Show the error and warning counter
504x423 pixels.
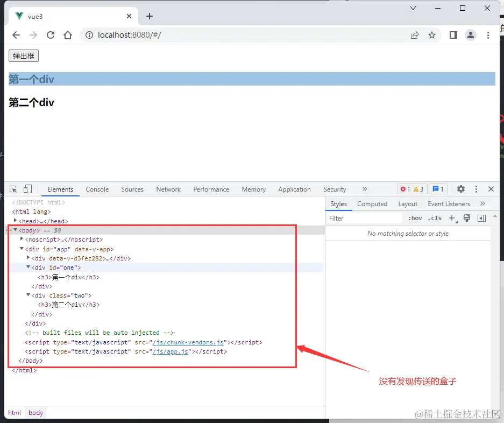tap(412, 189)
